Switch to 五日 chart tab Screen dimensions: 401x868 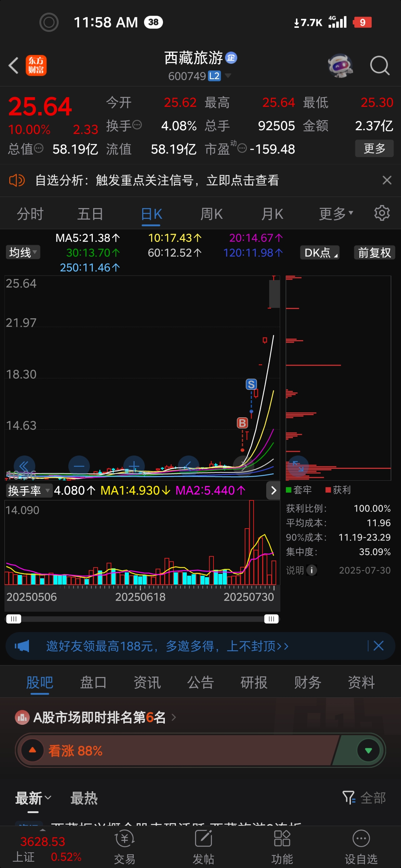pyautogui.click(x=90, y=214)
